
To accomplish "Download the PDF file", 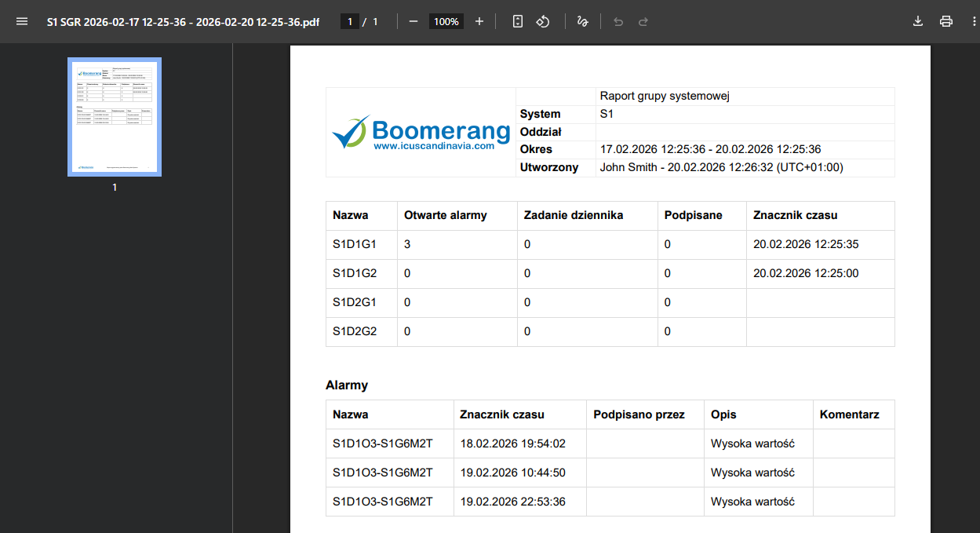I will click(917, 21).
